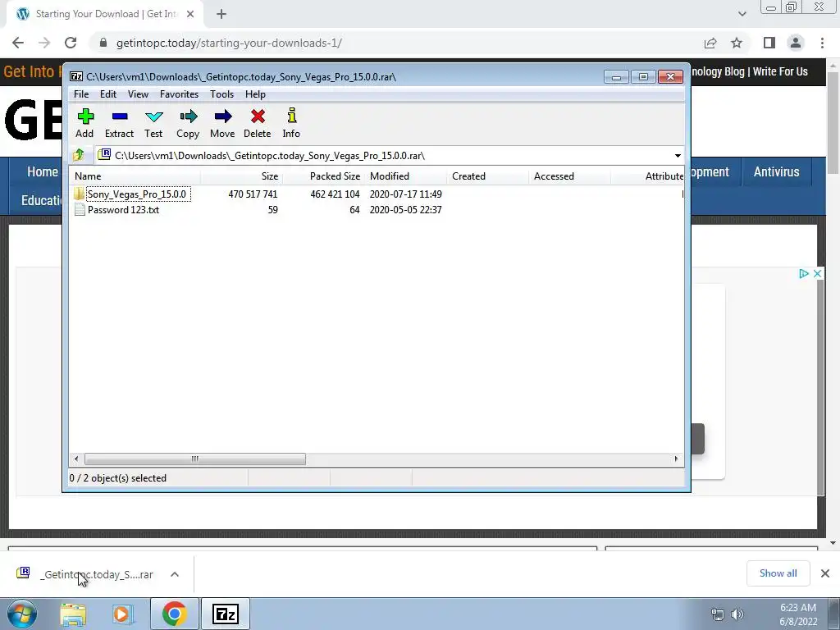Click the Chrome address bar URL
This screenshot has height=630, width=840.
pyautogui.click(x=229, y=43)
